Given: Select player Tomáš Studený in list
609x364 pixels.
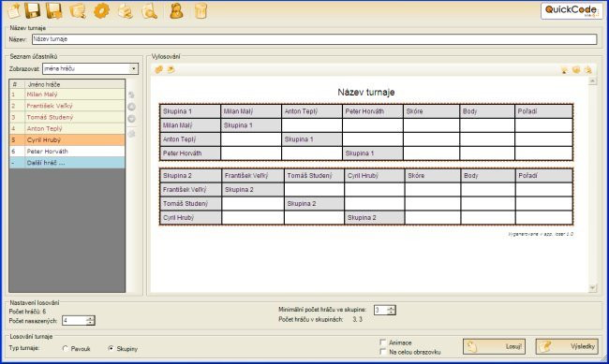Looking at the screenshot, I should coord(67,117).
